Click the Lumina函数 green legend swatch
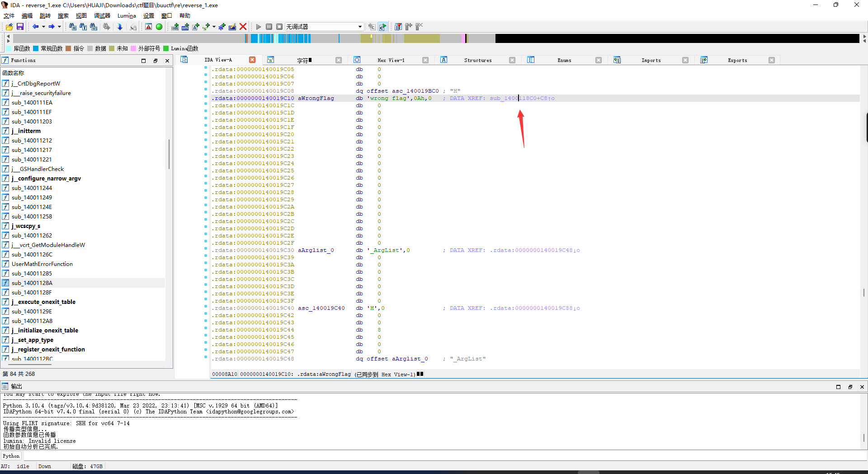Viewport: 868px width, 474px height. tap(166, 48)
